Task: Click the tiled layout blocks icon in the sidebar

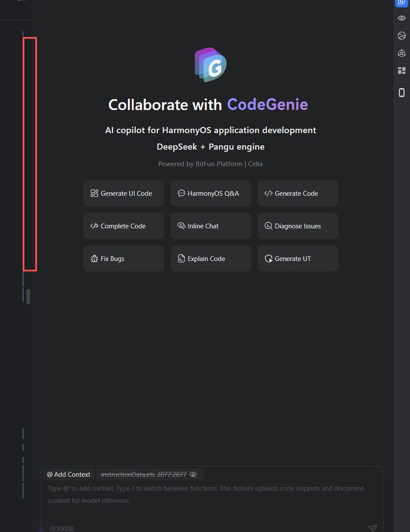Action: coord(402,70)
